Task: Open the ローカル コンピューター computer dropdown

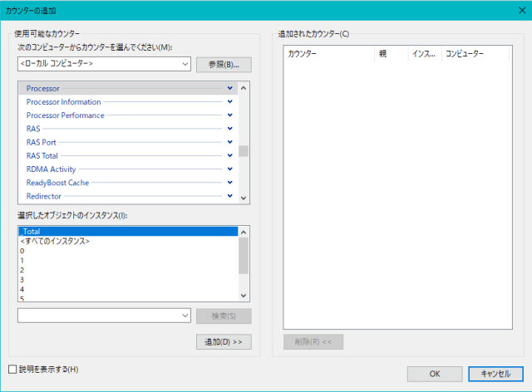Action: 185,64
